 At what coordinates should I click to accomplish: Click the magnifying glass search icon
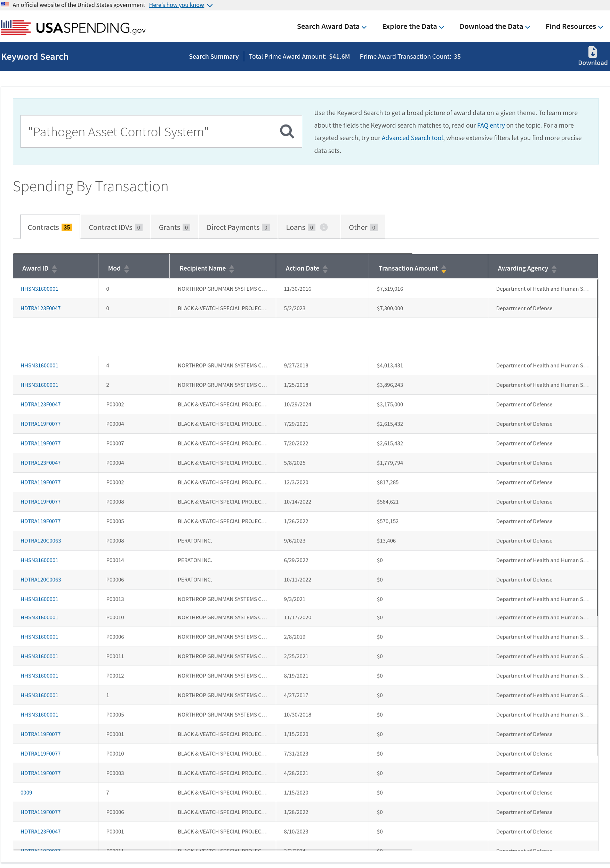pyautogui.click(x=287, y=131)
